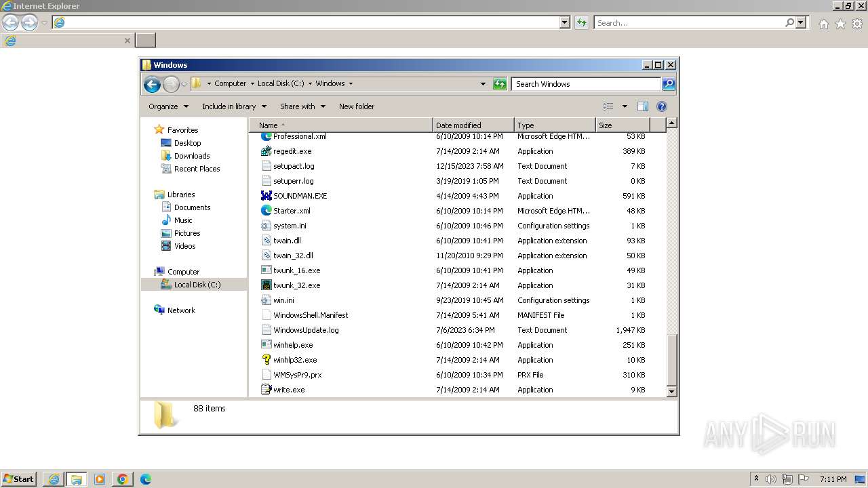Click the setupact.log icon
Screen dimensions: 868x488
(267, 166)
